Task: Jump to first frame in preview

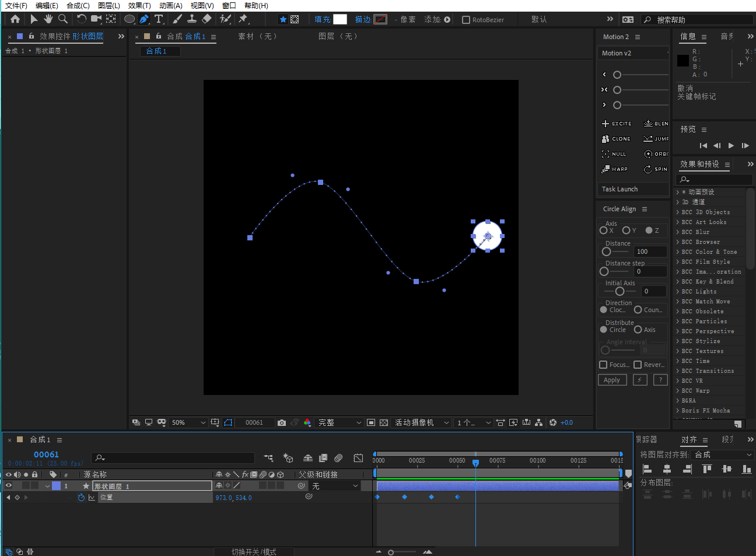Action: pyautogui.click(x=703, y=145)
